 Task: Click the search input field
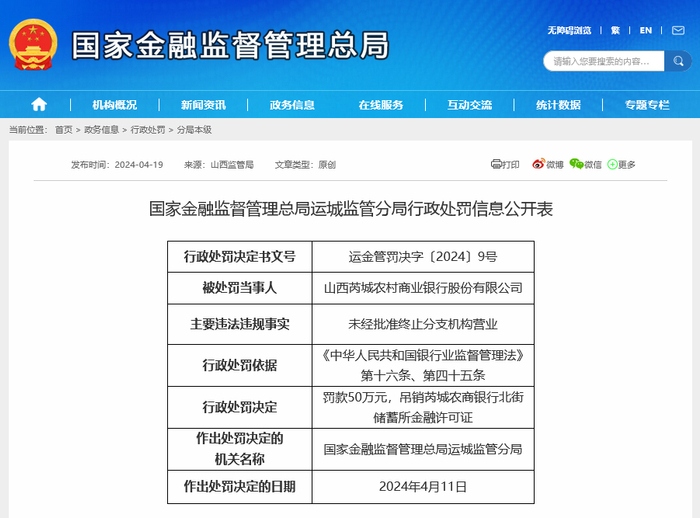coord(604,61)
